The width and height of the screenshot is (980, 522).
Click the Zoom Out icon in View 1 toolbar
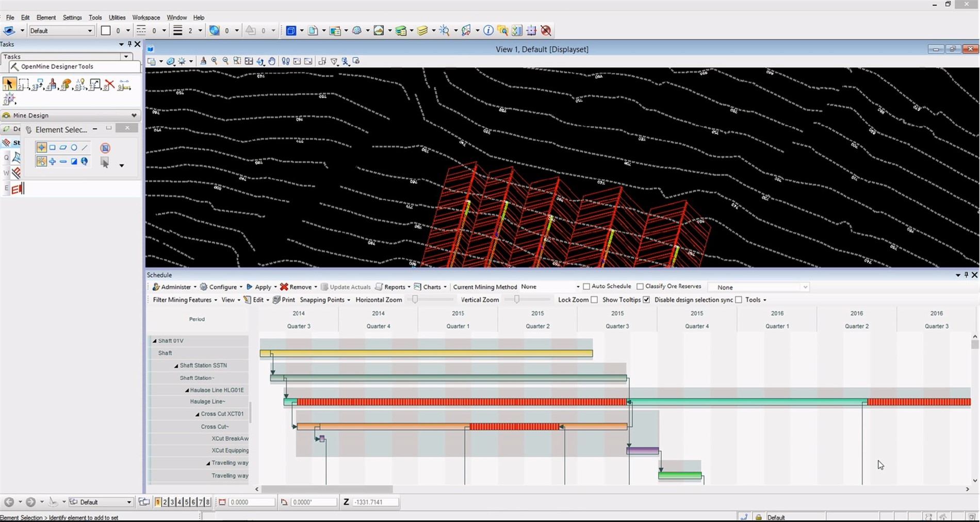225,61
